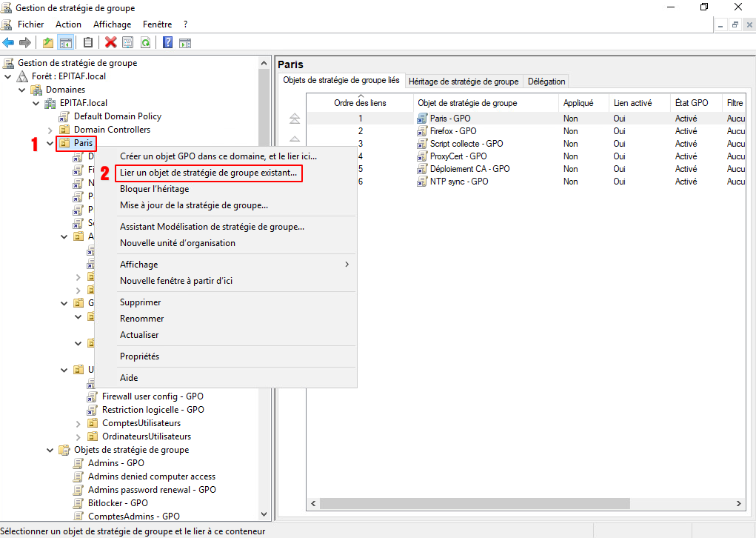Click the blue Back arrow in toolbar

pyautogui.click(x=9, y=42)
